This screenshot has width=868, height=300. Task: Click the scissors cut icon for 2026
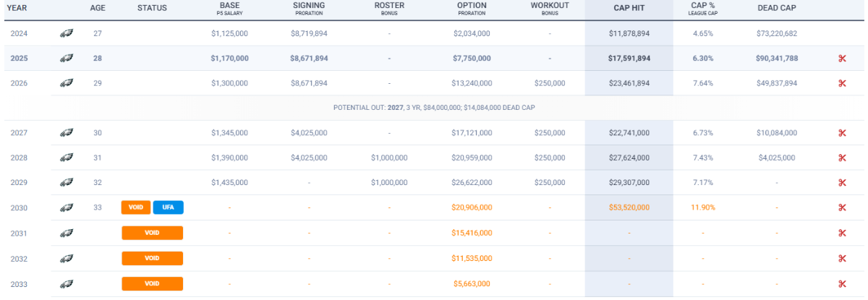pyautogui.click(x=842, y=83)
